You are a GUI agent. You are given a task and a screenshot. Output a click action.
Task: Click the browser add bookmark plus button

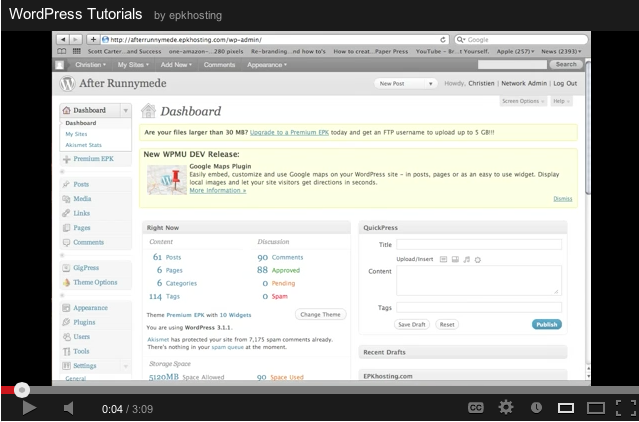pyautogui.click(x=93, y=40)
